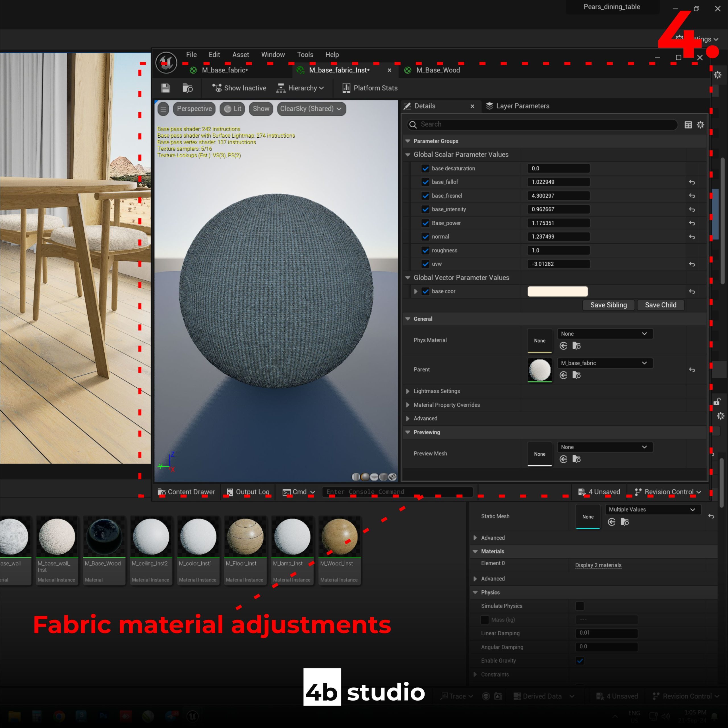This screenshot has width=728, height=728.
Task: Reset Parent material to default
Action: click(692, 370)
